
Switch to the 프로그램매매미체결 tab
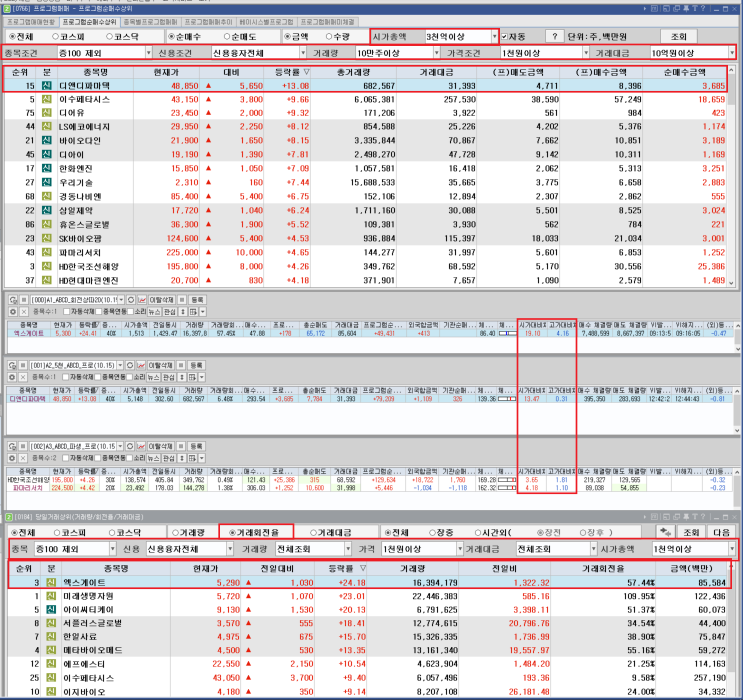point(327,22)
